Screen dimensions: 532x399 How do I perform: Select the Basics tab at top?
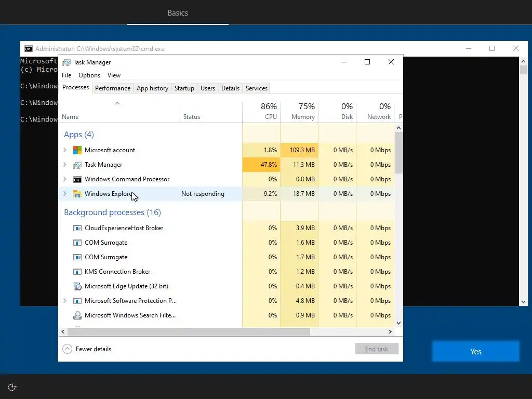(178, 13)
